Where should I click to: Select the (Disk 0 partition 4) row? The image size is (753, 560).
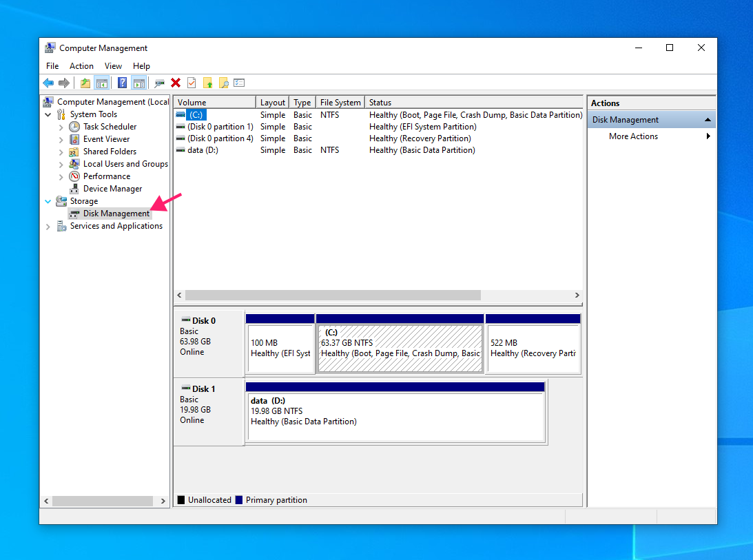pyautogui.click(x=378, y=138)
